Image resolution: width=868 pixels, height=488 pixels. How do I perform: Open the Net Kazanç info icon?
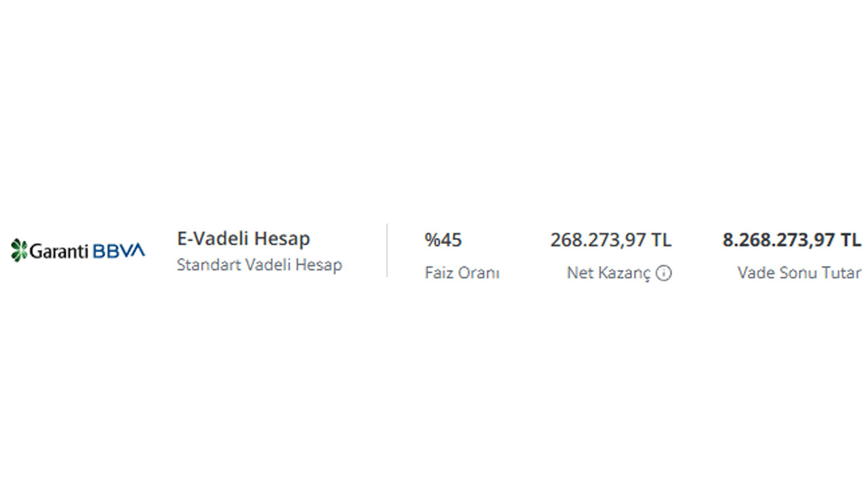click(665, 273)
